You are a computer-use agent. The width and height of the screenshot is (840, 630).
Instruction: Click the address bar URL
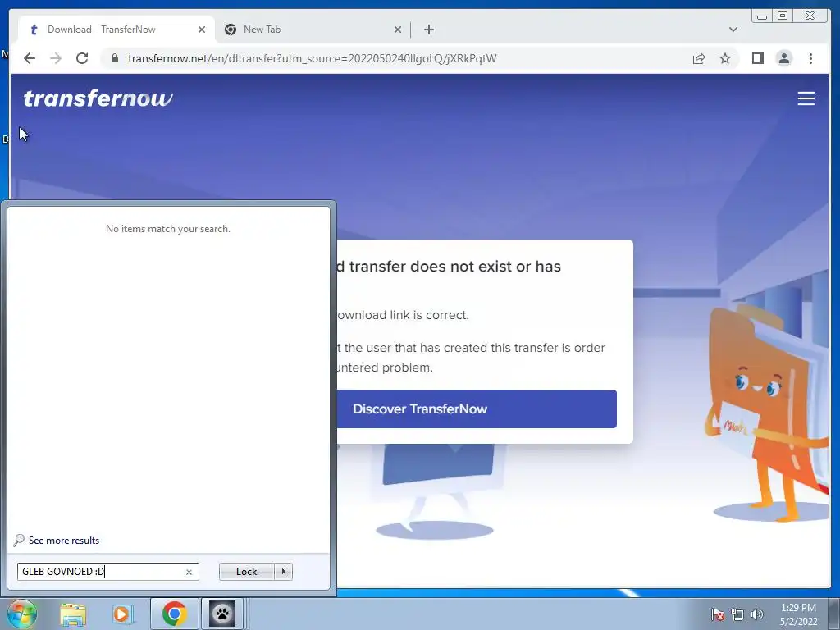pyautogui.click(x=312, y=58)
